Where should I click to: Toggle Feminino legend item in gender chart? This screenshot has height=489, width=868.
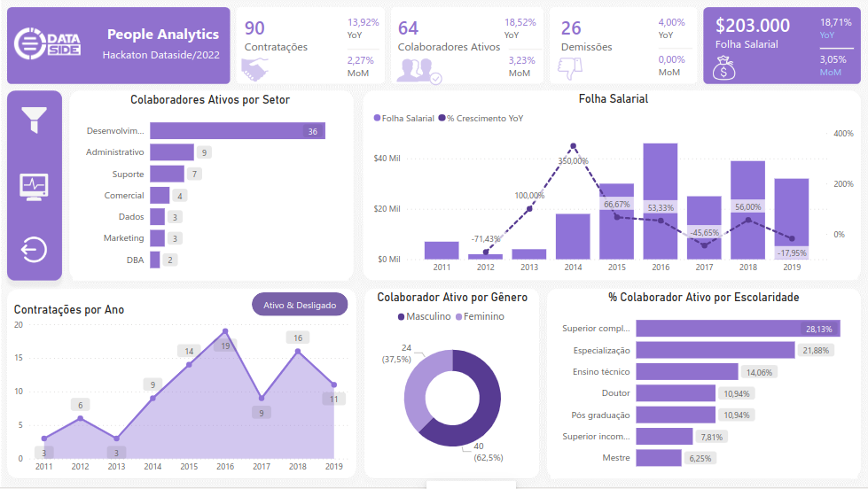tap(480, 316)
